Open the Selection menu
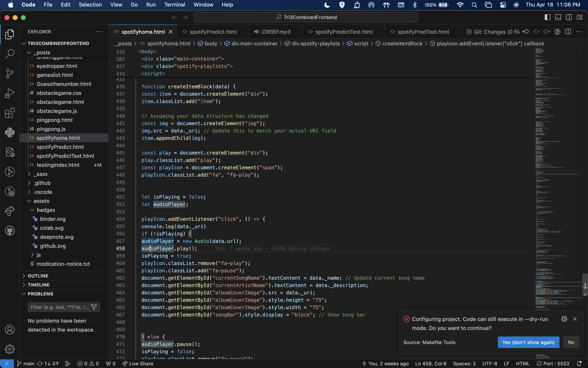 (90, 5)
